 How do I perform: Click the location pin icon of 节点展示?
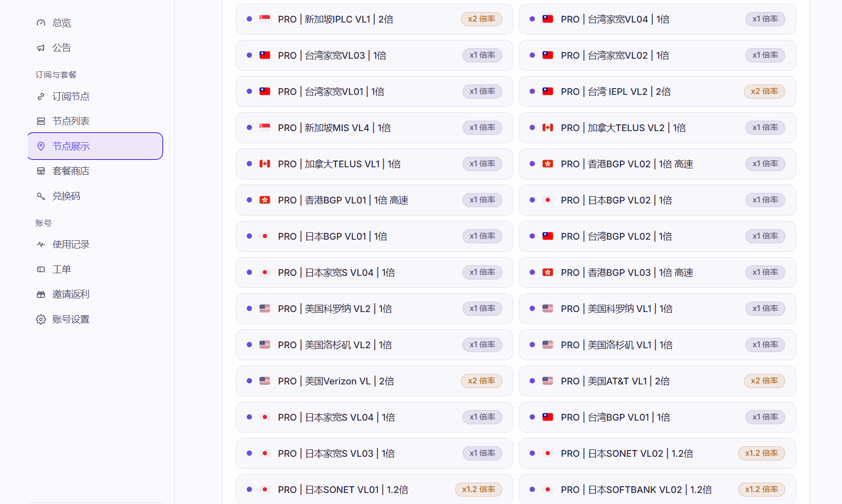point(41,146)
